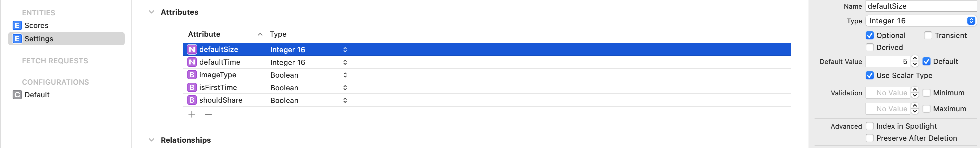Screen dimensions: 980x148
Task: Add a new attribute with plus icon
Action: point(192,114)
